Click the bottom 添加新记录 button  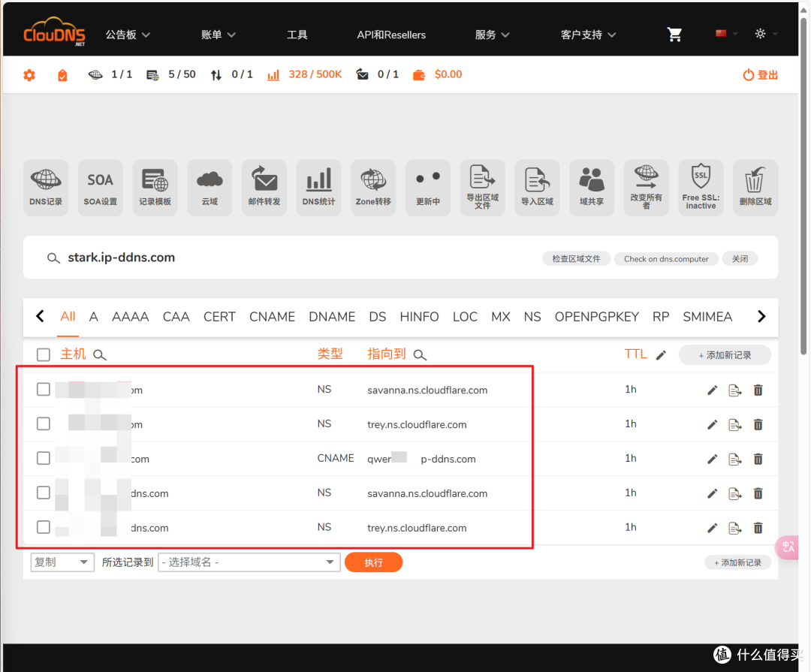[737, 562]
